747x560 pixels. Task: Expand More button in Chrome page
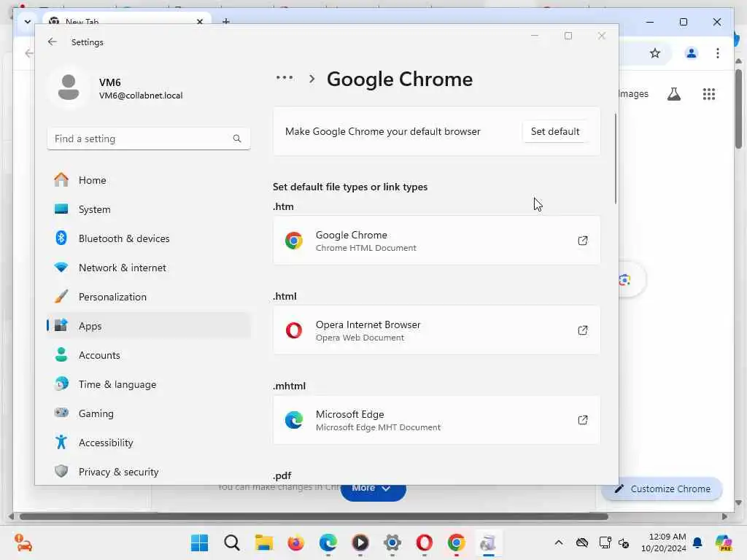click(373, 491)
